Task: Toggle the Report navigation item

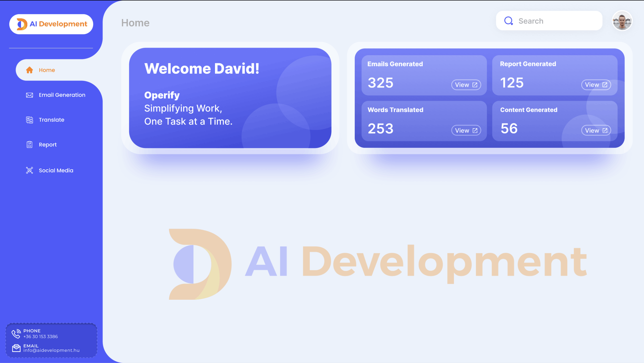Action: click(x=48, y=144)
